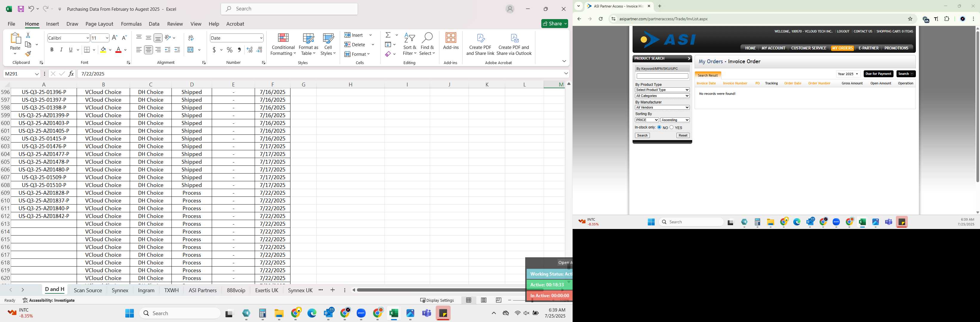This screenshot has height=322, width=980.
Task: Open Select Product Type dropdown
Action: point(662,90)
